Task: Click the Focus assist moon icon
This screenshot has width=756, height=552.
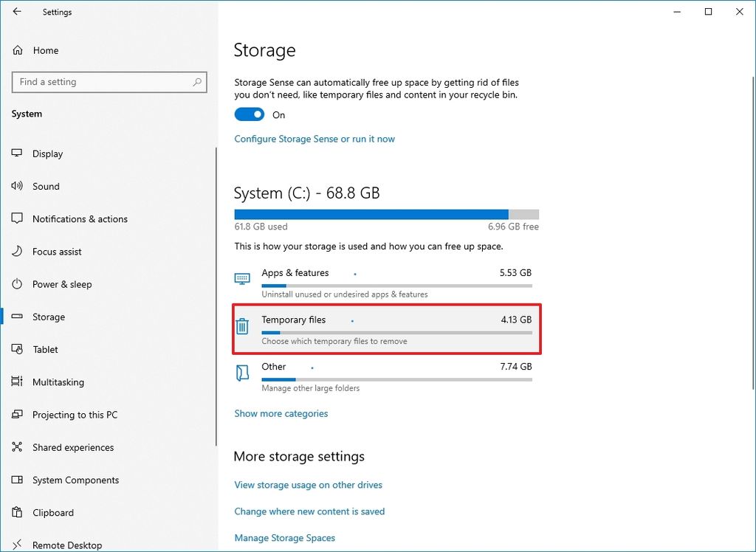Action: coord(16,252)
